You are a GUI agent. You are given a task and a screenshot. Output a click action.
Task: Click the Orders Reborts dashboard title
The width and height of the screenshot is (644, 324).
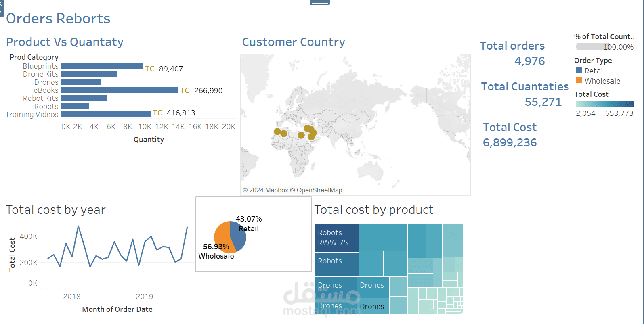(x=58, y=19)
